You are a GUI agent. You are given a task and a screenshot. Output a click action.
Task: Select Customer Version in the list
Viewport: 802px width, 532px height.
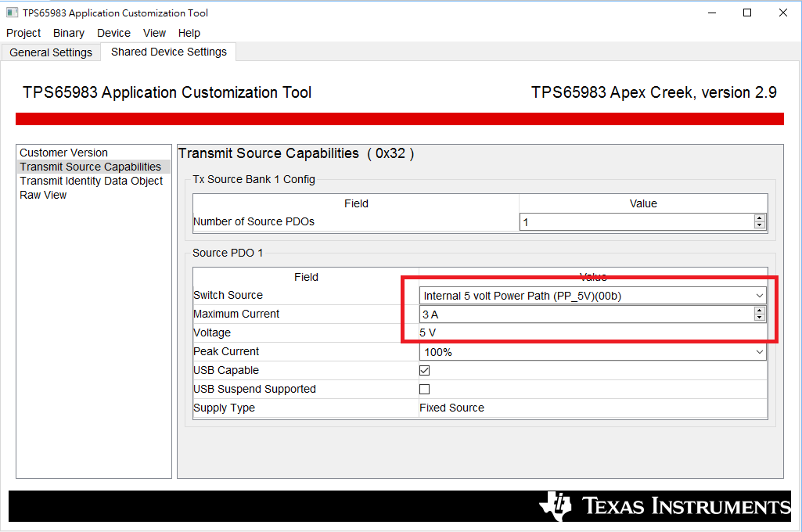coord(64,153)
